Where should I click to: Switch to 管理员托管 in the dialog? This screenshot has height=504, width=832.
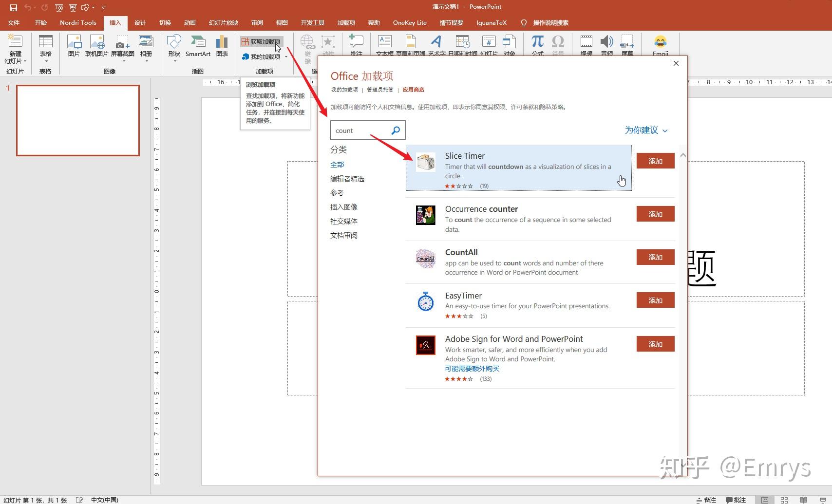[380, 90]
